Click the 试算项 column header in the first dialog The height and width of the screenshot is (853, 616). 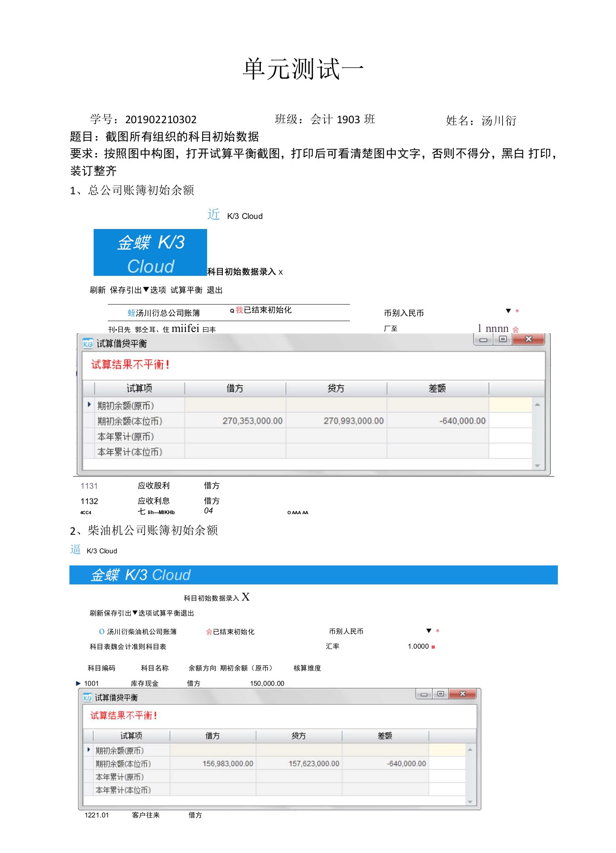pyautogui.click(x=140, y=388)
